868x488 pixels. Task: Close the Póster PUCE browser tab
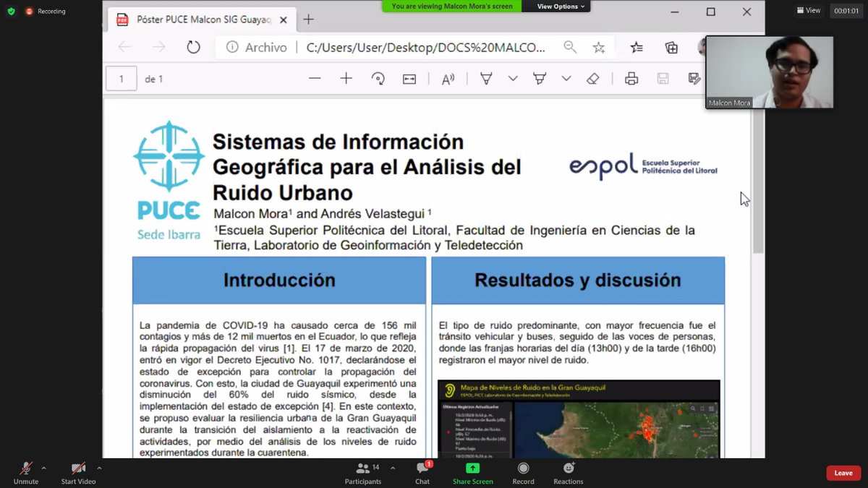(x=284, y=20)
